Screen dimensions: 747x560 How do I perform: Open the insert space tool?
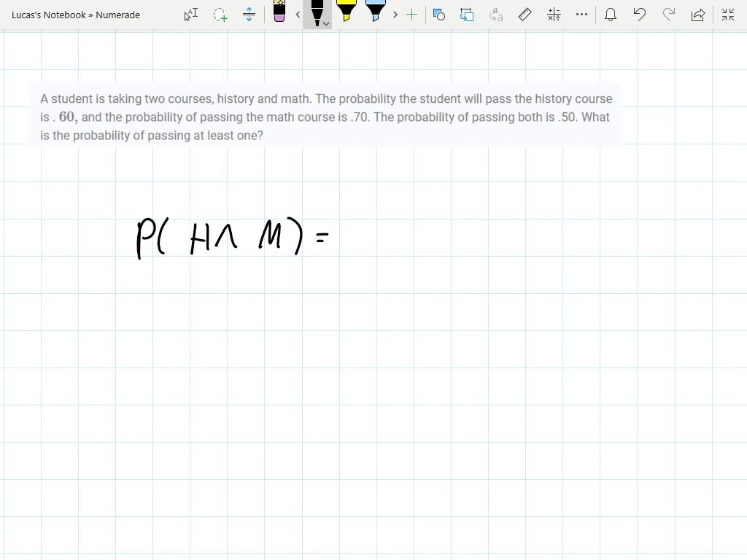(x=248, y=15)
